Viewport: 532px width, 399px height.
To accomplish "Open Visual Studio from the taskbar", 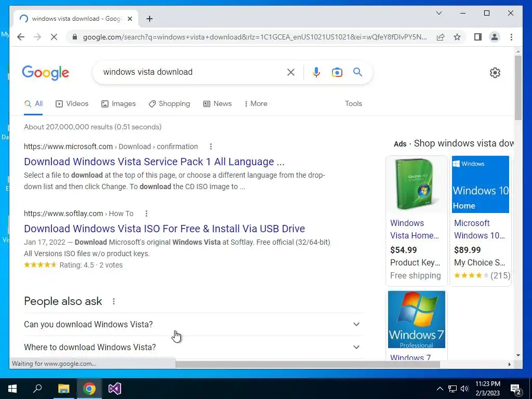I will pyautogui.click(x=115, y=389).
